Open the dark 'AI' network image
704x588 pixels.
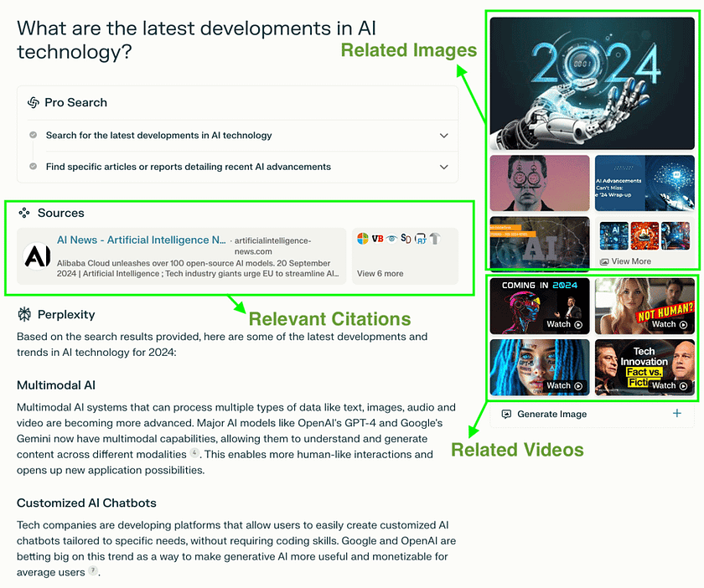[540, 244]
